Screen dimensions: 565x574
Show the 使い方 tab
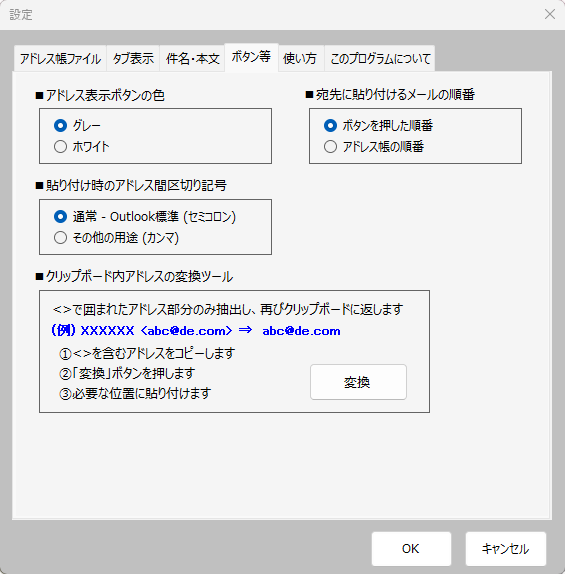coord(300,58)
